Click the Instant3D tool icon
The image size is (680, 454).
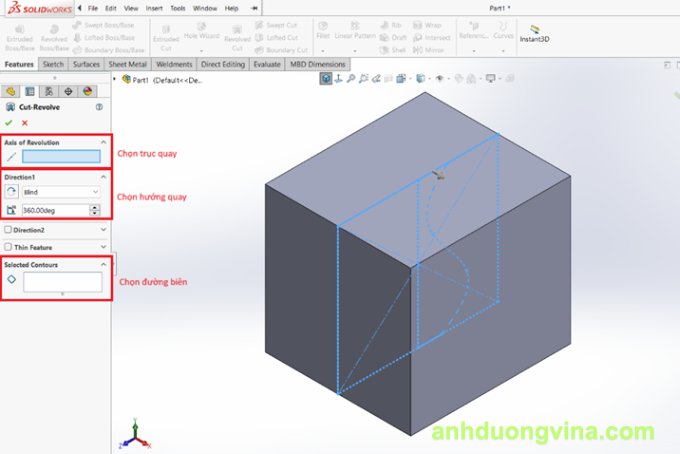[x=535, y=31]
